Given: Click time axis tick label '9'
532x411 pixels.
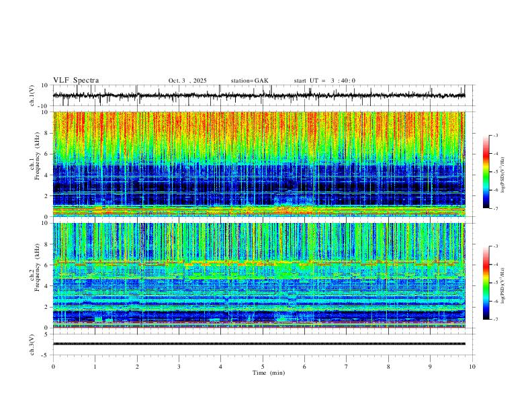Looking at the screenshot, I should pos(430,367).
